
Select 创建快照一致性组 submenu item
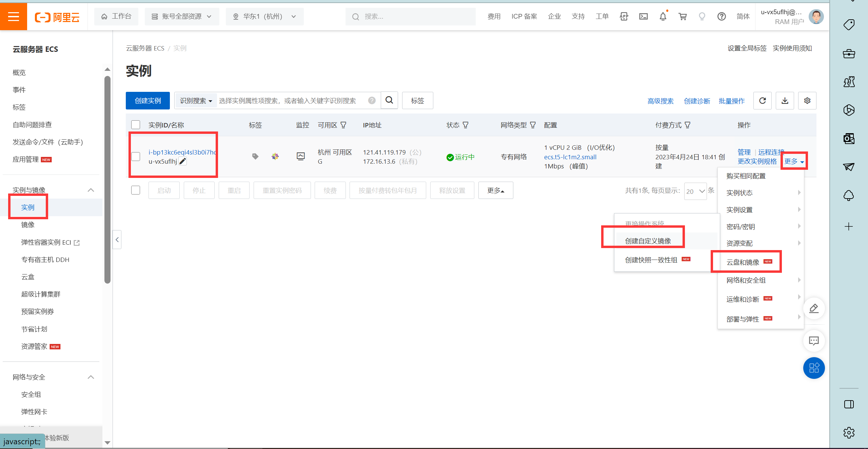tap(651, 260)
